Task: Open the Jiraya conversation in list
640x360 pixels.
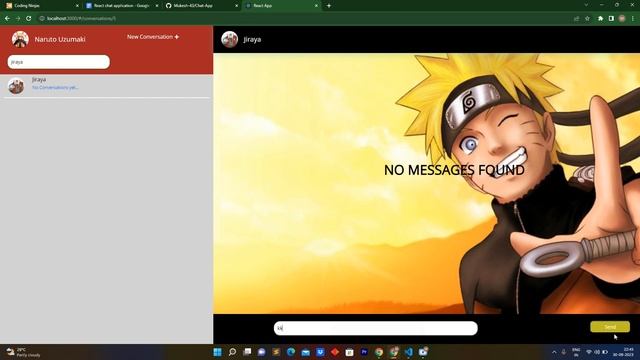Action: tap(106, 86)
